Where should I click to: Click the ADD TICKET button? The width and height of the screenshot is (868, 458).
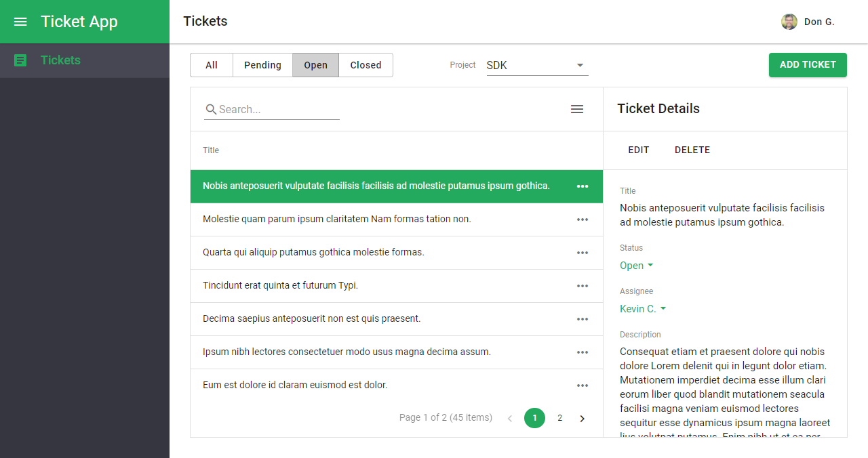coord(808,65)
